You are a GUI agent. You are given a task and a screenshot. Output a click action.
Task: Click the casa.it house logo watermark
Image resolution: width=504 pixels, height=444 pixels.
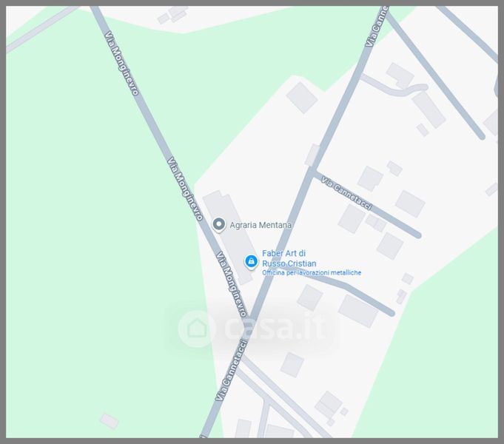pos(197,329)
